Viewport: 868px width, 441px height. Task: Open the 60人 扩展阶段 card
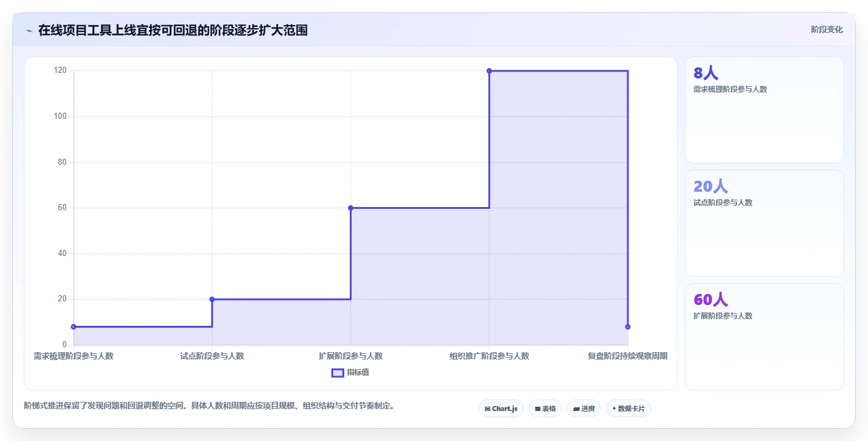(764, 337)
